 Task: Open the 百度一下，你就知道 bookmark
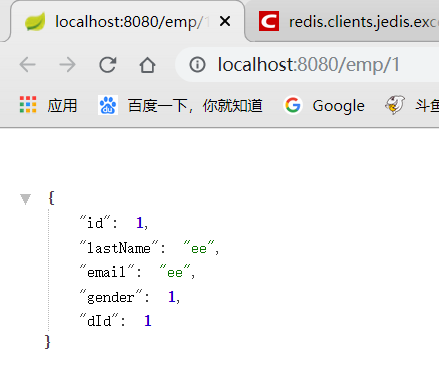pyautogui.click(x=180, y=105)
